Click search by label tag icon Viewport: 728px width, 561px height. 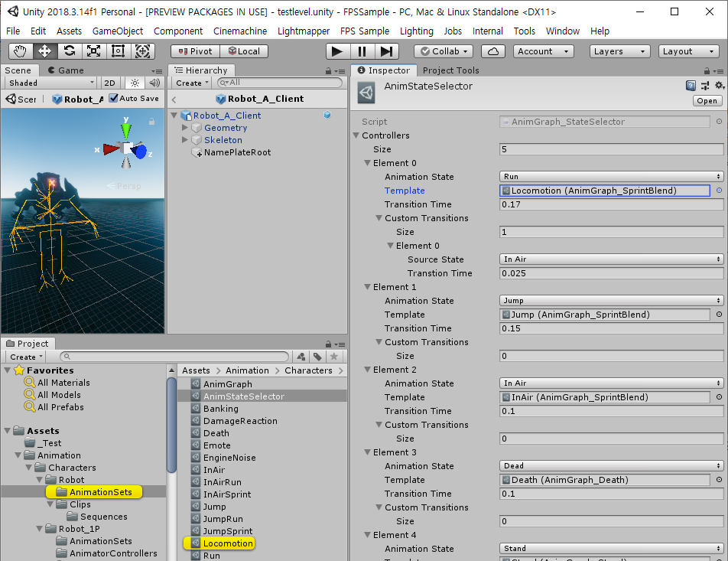317,357
